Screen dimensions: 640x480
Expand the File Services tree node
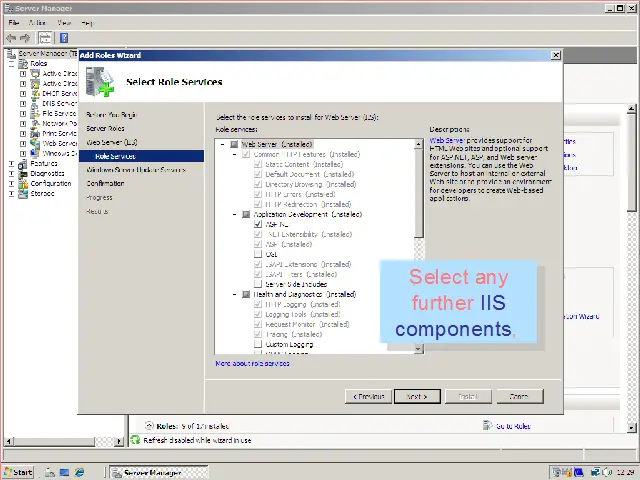coord(23,113)
